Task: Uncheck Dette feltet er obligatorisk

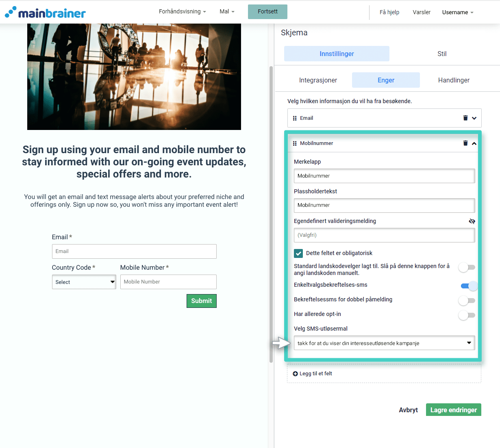Action: 298,253
